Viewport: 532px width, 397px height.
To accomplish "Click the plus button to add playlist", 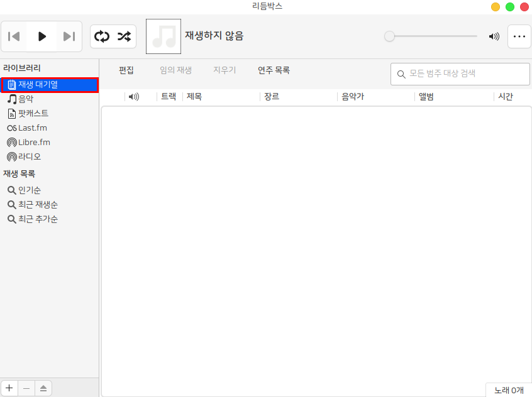I will point(9,388).
